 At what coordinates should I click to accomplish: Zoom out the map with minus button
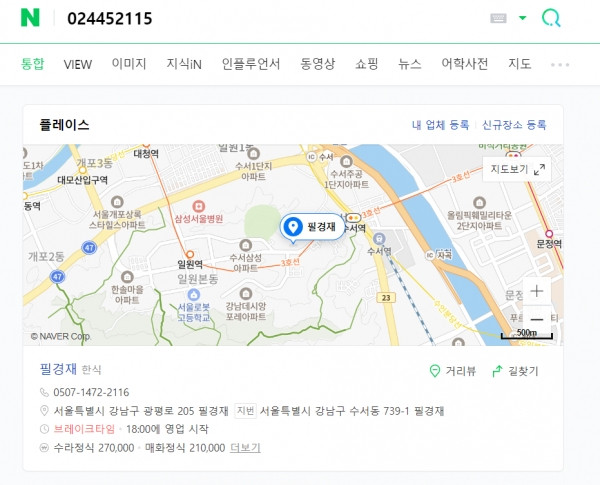pos(537,319)
